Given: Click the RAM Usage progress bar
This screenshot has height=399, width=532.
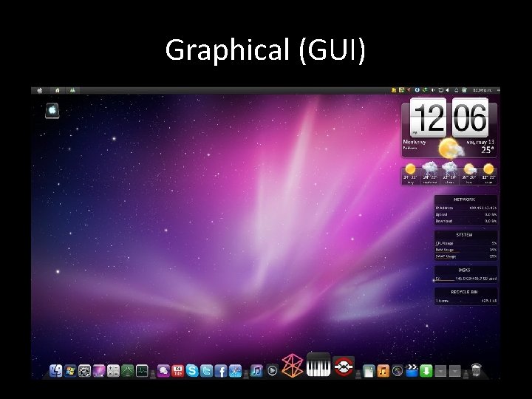Looking at the screenshot, I should tap(448, 253).
